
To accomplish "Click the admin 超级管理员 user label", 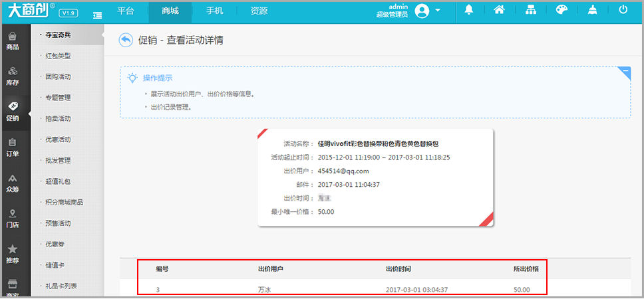I will click(392, 11).
